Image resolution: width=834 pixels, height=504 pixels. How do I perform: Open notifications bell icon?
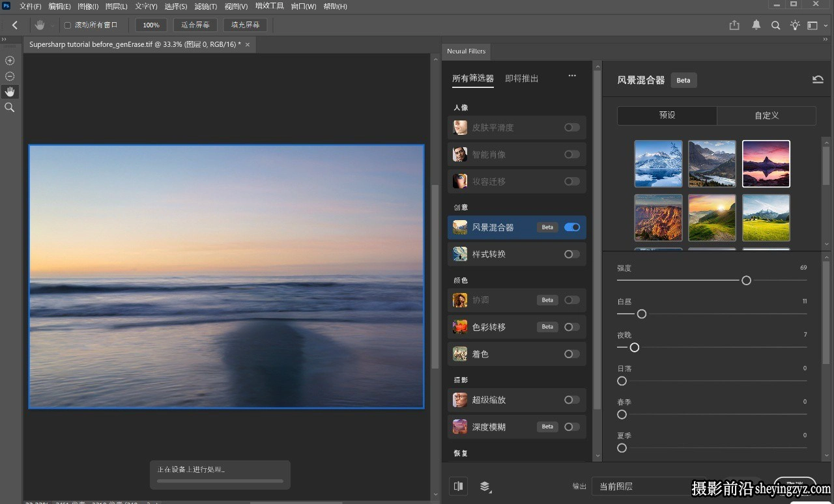tap(756, 25)
